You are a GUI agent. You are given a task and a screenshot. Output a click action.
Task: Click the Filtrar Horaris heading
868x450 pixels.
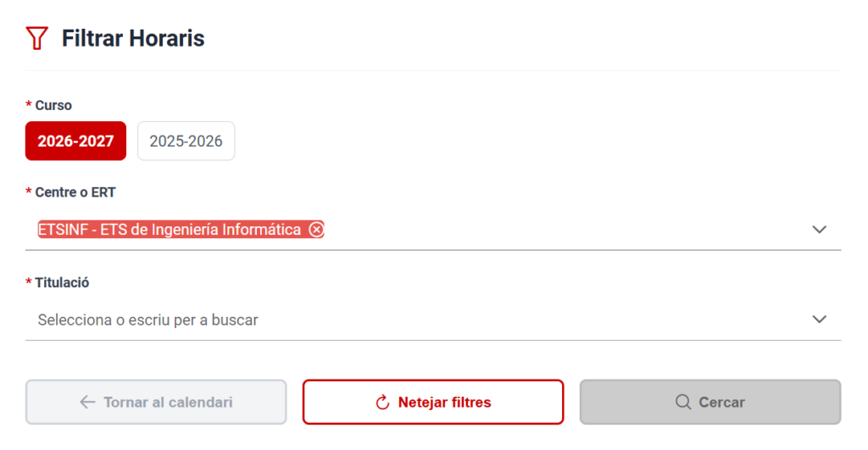(x=133, y=38)
